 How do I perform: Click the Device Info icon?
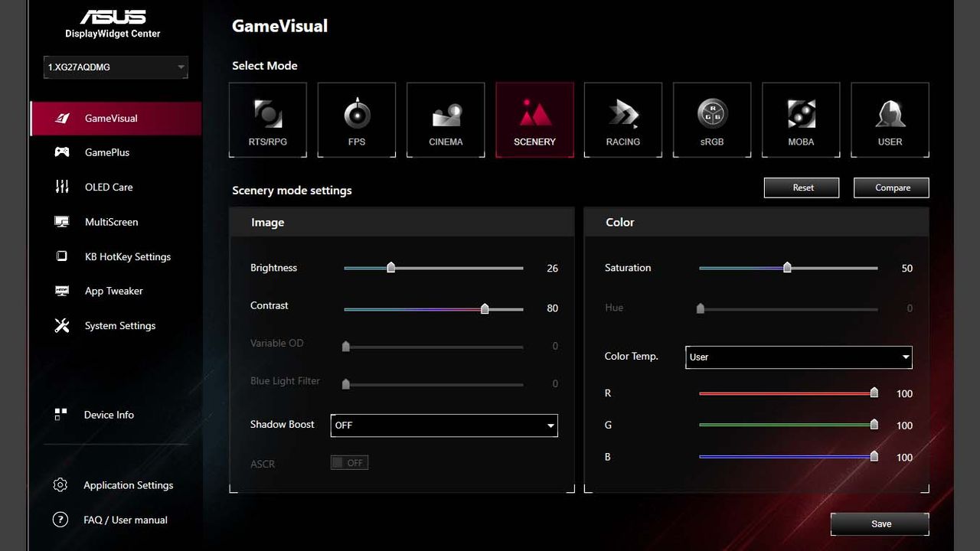pyautogui.click(x=61, y=414)
